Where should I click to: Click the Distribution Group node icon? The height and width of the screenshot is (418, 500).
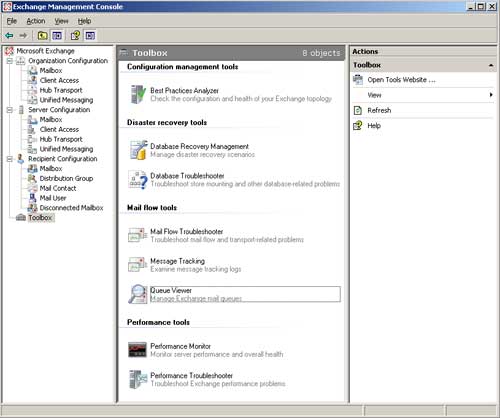pos(32,178)
